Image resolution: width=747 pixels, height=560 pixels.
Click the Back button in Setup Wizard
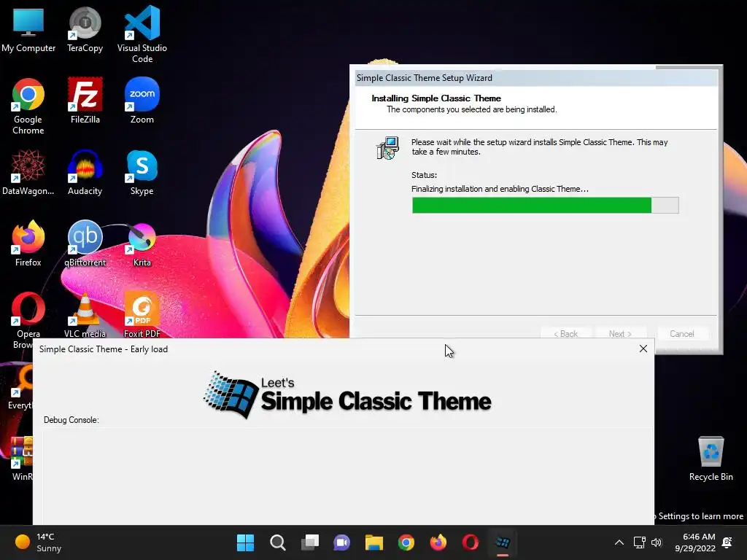coord(565,334)
